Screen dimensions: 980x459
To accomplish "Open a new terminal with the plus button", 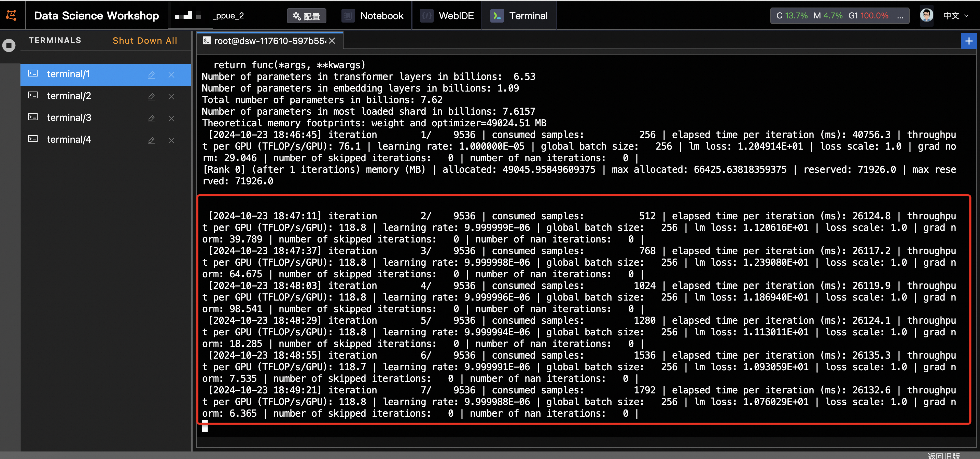I will [969, 41].
